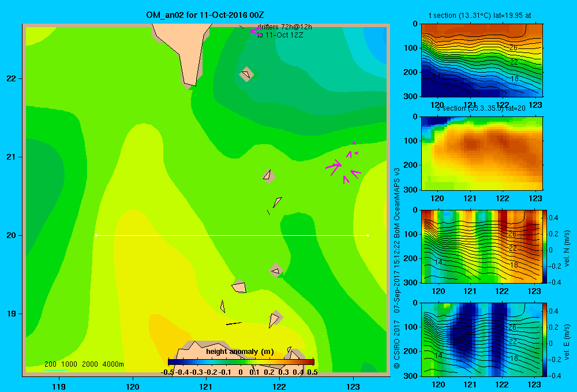
Task: Click main map latitude label 20
Action: tap(12, 235)
